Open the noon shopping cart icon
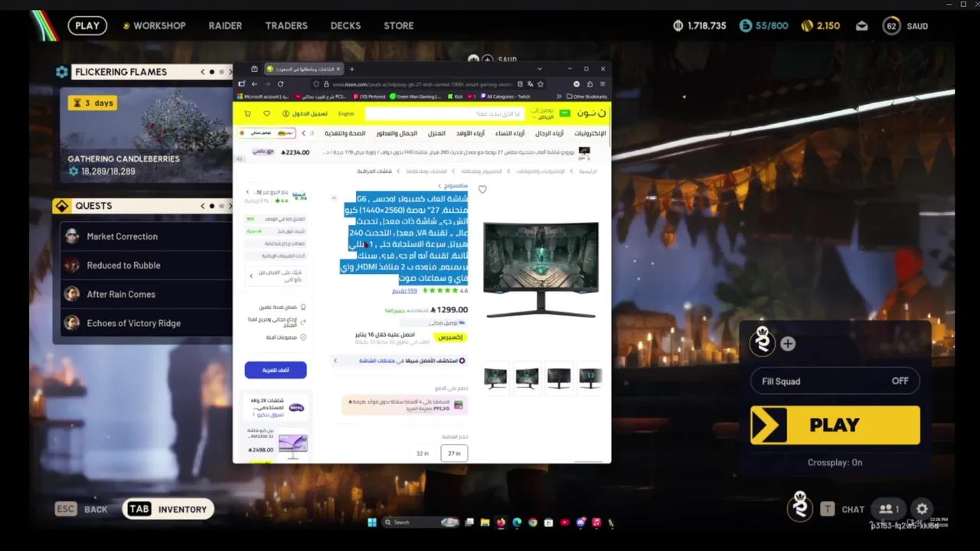Viewport: 980px width, 551px height. (247, 113)
